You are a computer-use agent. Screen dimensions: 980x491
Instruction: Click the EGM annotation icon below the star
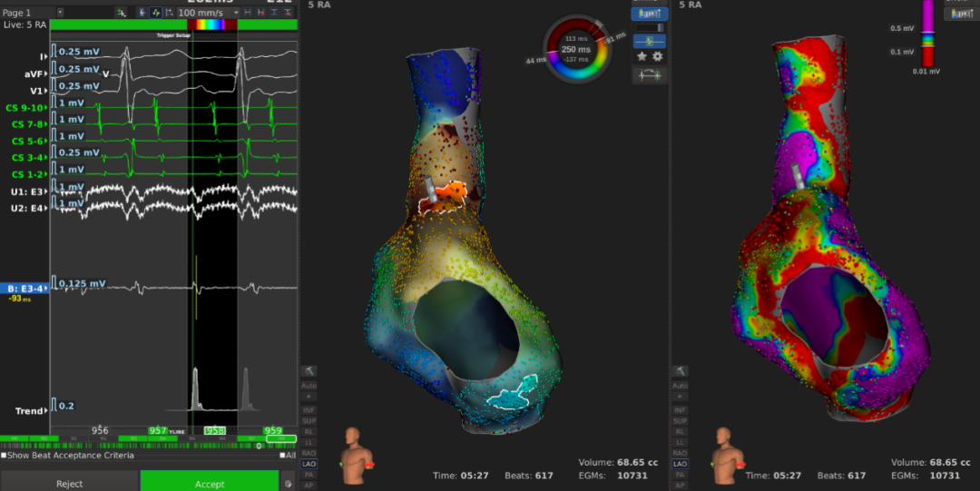pyautogui.click(x=650, y=76)
